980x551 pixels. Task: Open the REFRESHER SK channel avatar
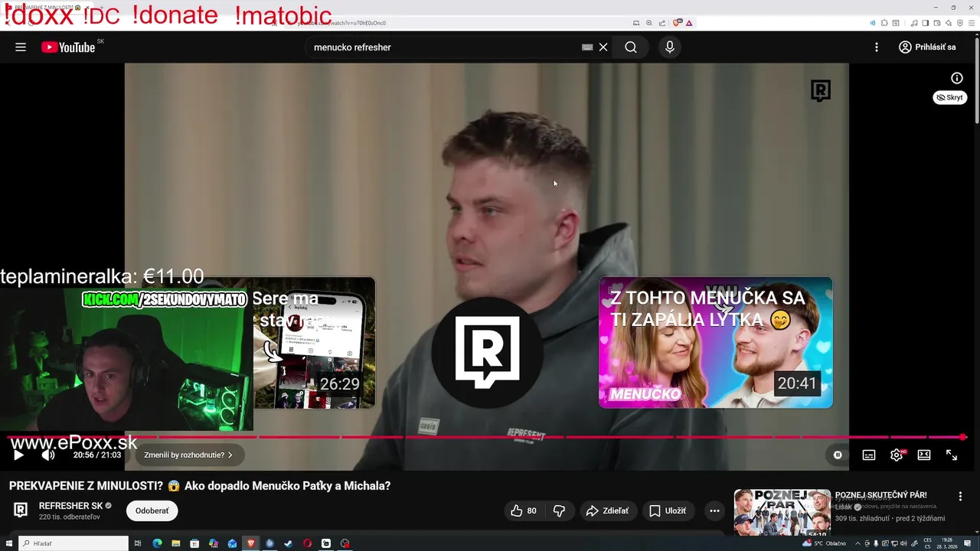point(21,510)
